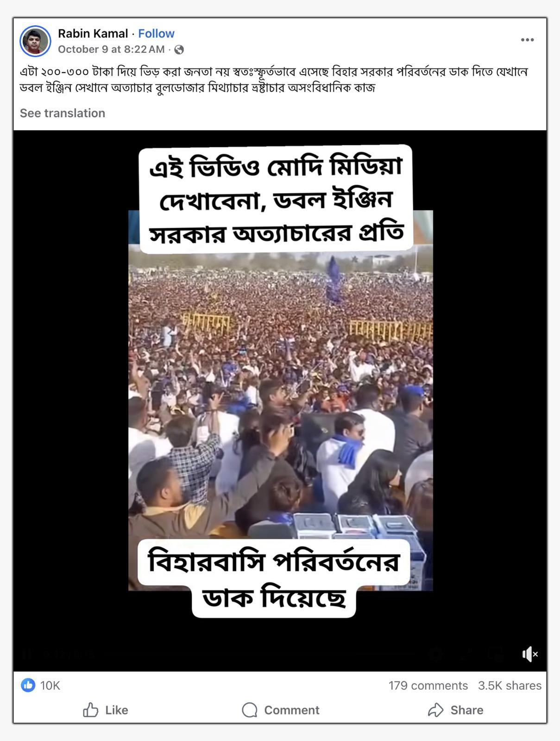Open the three-dot post options menu
The height and width of the screenshot is (741, 560).
click(527, 40)
